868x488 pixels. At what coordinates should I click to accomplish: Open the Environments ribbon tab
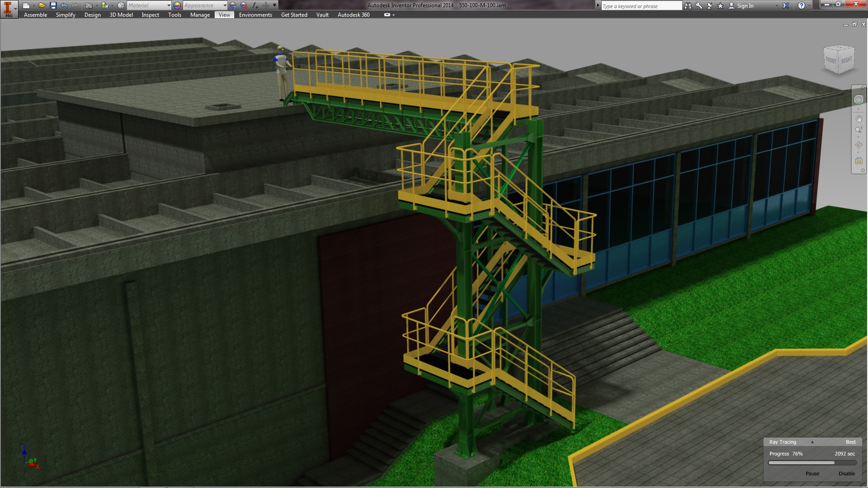(255, 15)
